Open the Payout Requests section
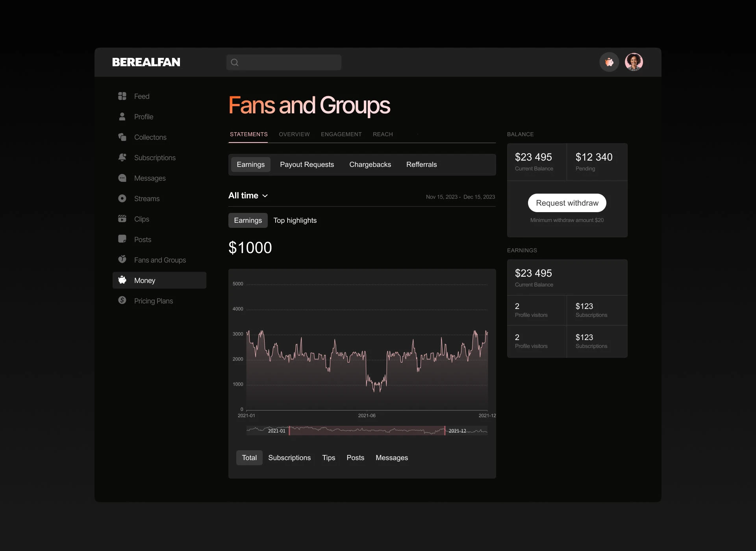 (x=307, y=165)
